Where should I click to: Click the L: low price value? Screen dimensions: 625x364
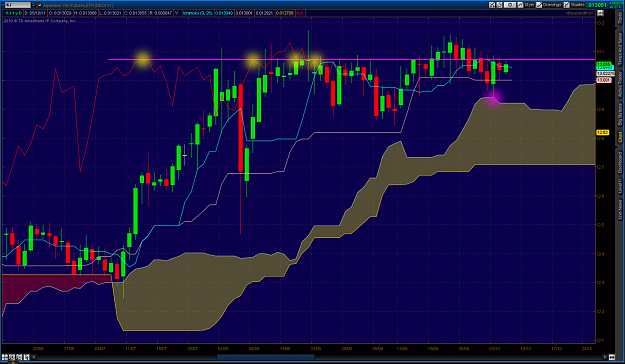pos(111,13)
